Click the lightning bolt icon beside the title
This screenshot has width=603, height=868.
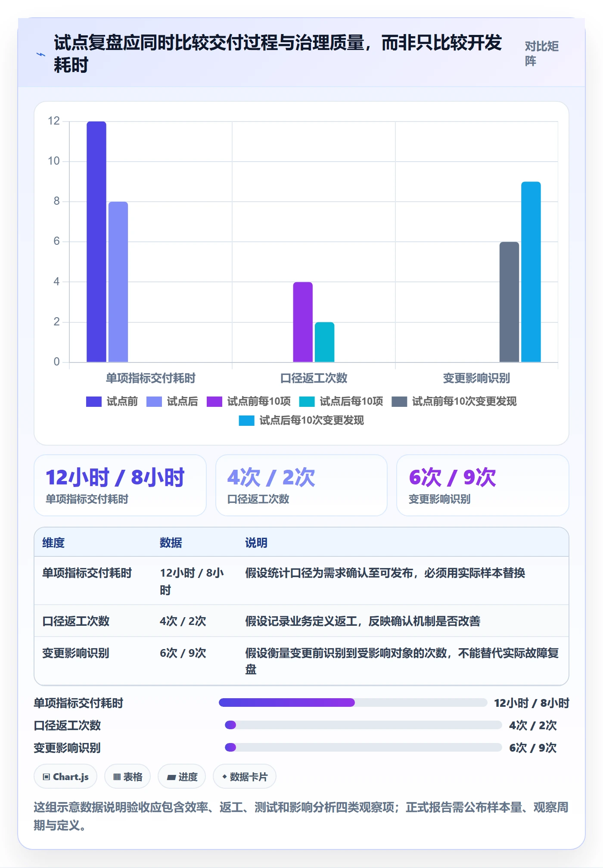41,54
